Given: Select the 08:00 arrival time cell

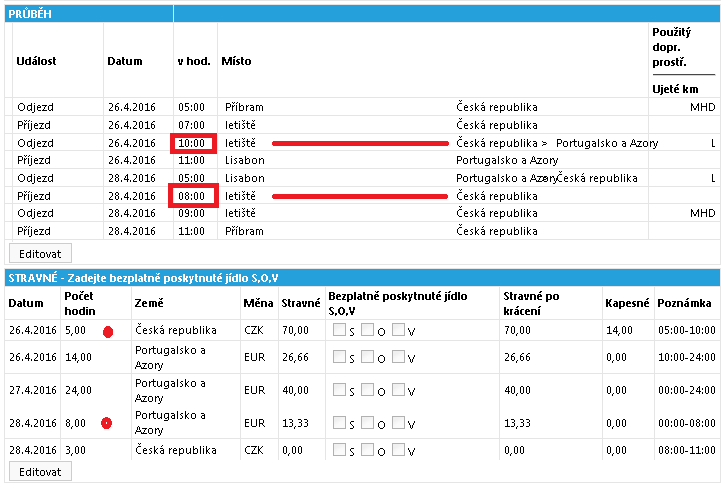Looking at the screenshot, I should click(x=191, y=196).
